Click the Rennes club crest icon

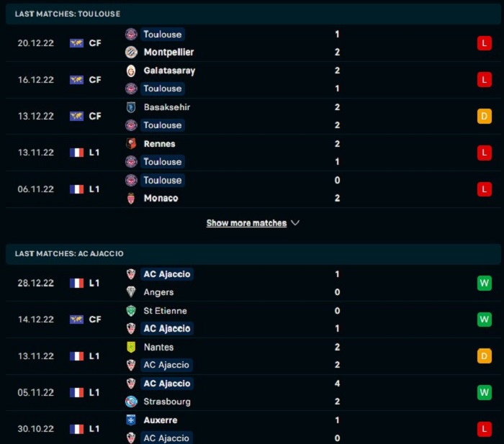[x=131, y=144]
